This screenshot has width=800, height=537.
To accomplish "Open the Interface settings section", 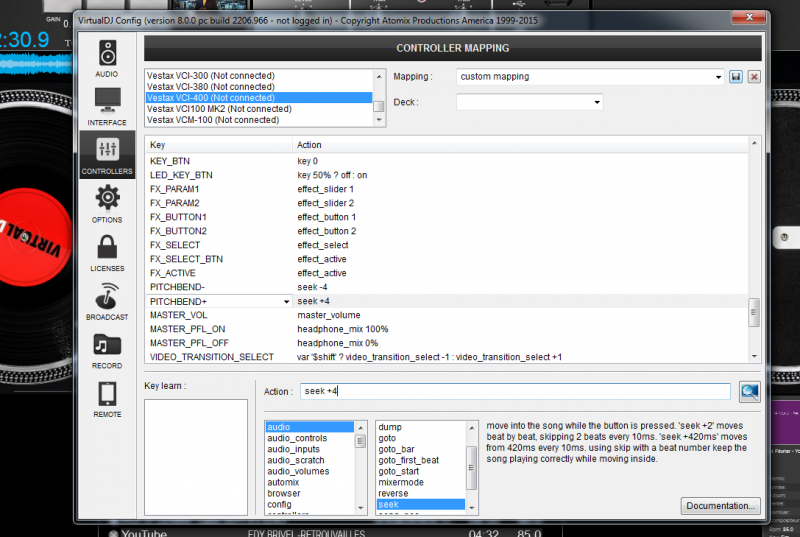I will [107, 105].
